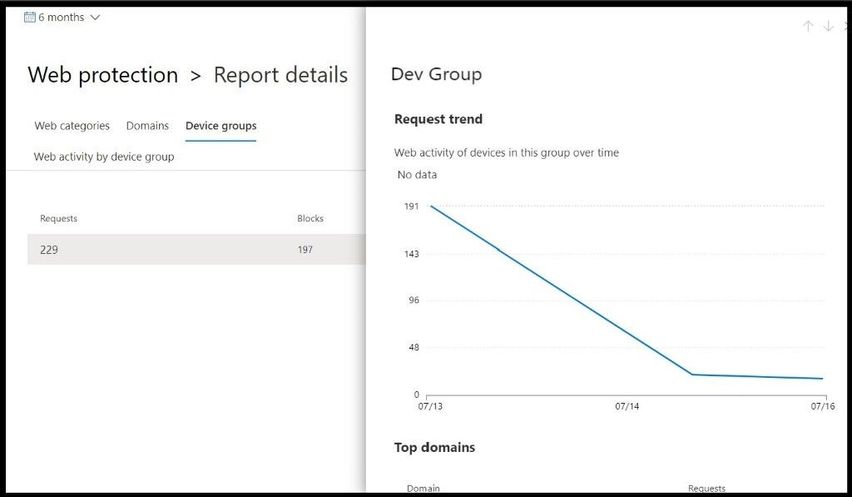This screenshot has width=852, height=497.
Task: Click the No data label above chart
Action: tap(417, 175)
